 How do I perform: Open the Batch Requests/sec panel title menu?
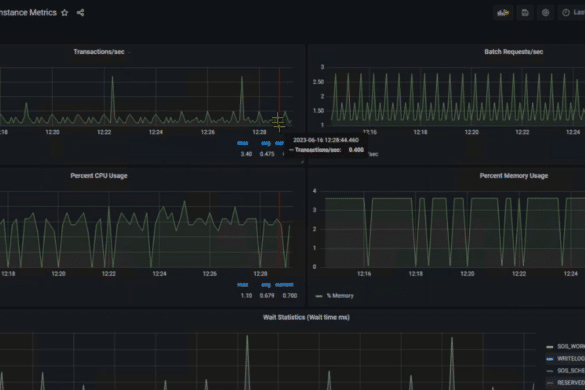tap(513, 52)
